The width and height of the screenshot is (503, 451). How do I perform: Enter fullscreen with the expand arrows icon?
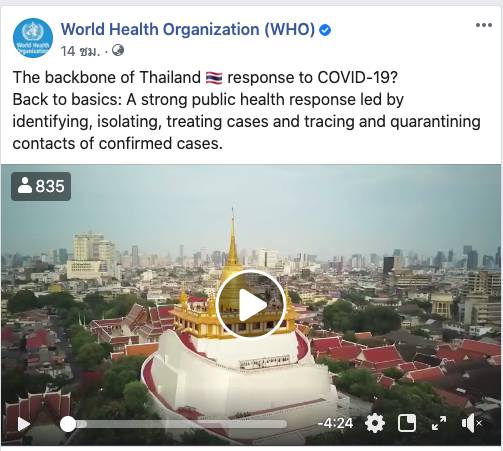[439, 423]
